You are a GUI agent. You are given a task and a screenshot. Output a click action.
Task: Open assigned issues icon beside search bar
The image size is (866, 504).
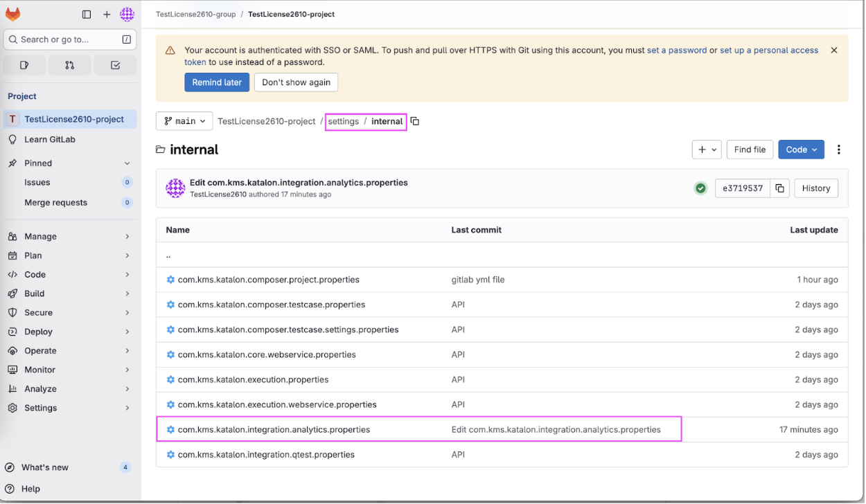(x=24, y=64)
